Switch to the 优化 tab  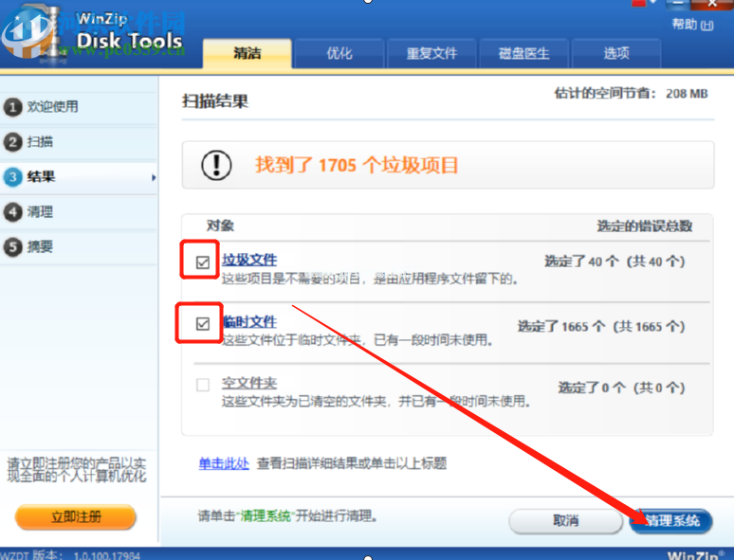[x=339, y=54]
